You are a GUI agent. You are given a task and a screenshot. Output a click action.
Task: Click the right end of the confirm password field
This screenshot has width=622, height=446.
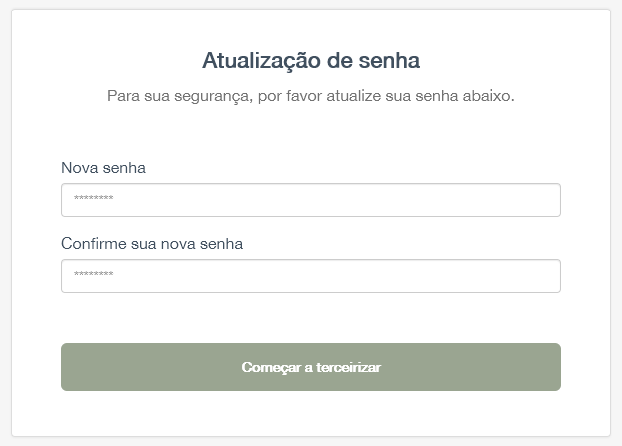[x=545, y=276]
